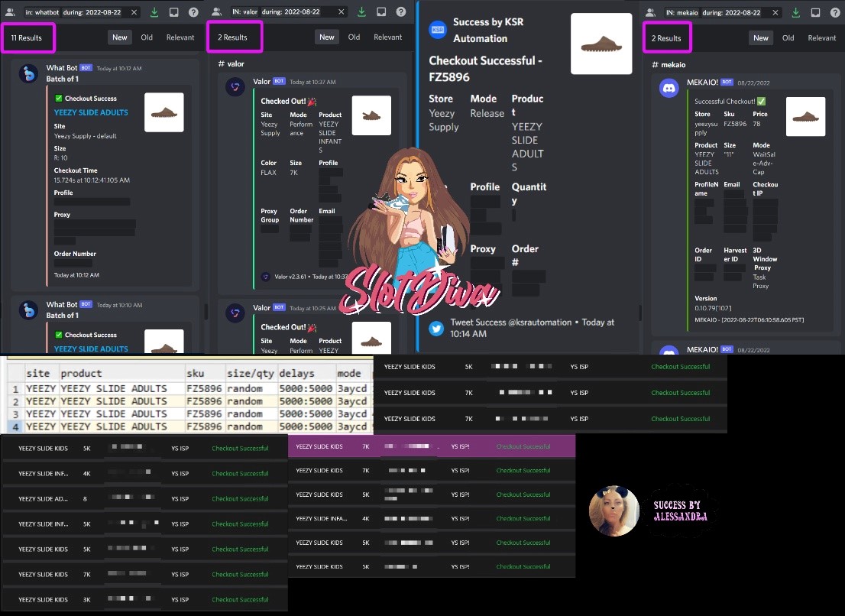This screenshot has width=845, height=616.
Task: Select Old tab in mekaio results
Action: click(788, 37)
